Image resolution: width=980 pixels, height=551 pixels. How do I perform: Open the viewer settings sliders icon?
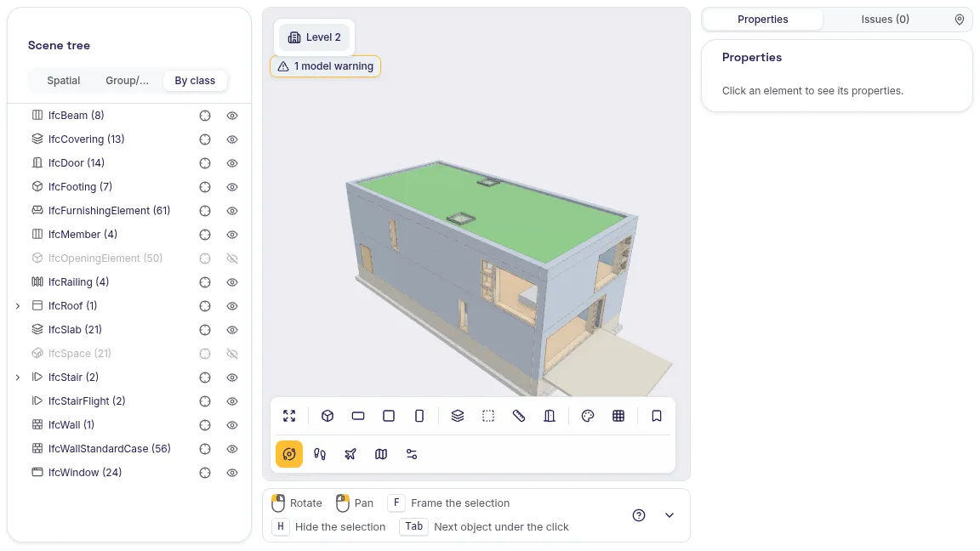(x=411, y=454)
